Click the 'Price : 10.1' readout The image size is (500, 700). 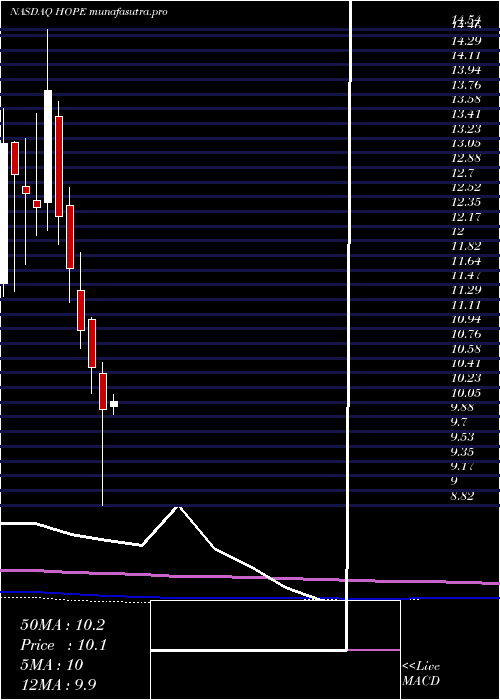point(63,645)
